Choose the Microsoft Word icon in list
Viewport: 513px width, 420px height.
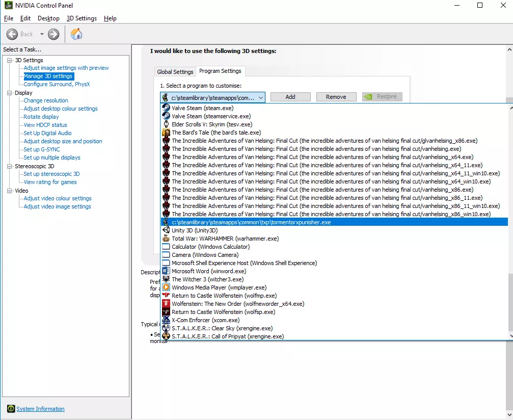166,271
